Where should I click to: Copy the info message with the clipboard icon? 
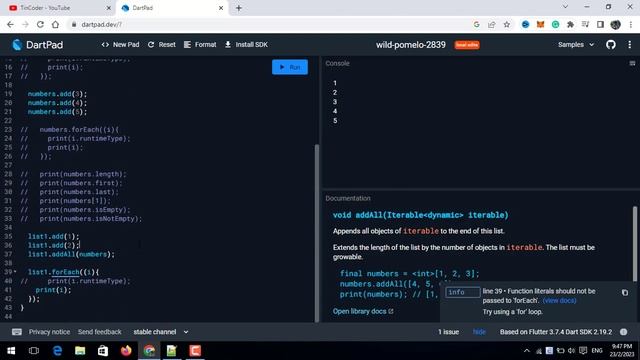[x=625, y=293]
